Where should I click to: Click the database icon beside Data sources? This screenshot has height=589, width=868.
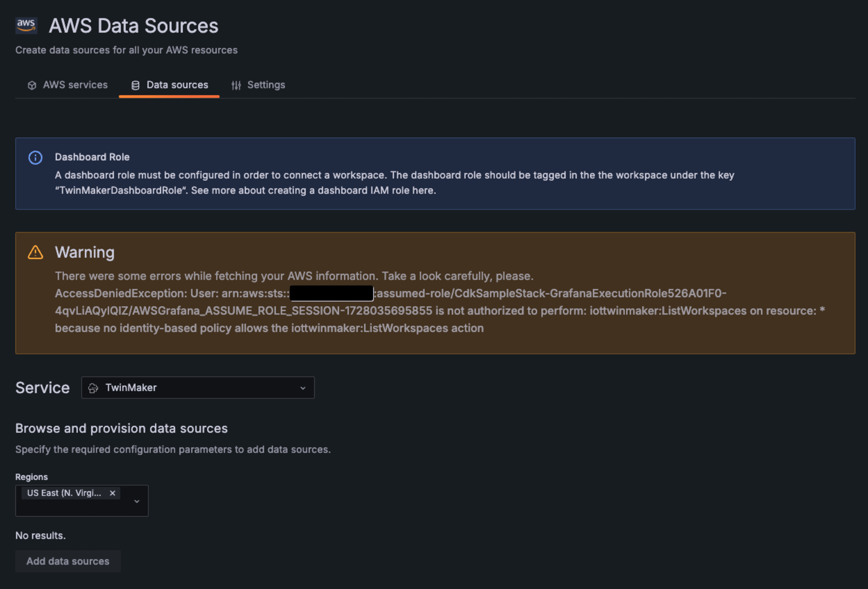tap(135, 85)
